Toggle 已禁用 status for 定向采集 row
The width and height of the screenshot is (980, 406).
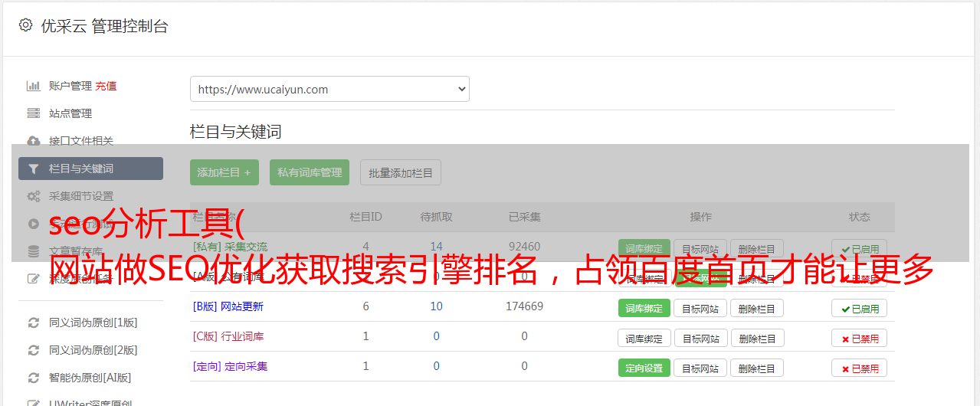(859, 368)
